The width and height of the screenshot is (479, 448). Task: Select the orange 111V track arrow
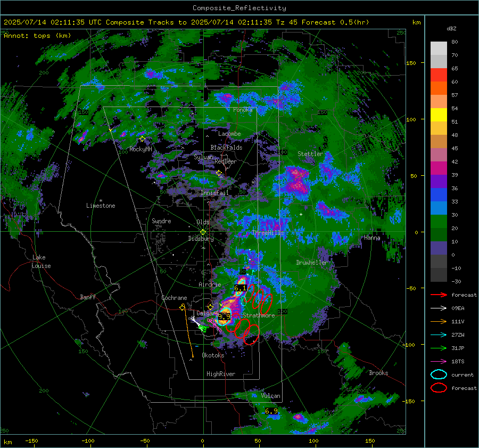[x=439, y=321]
